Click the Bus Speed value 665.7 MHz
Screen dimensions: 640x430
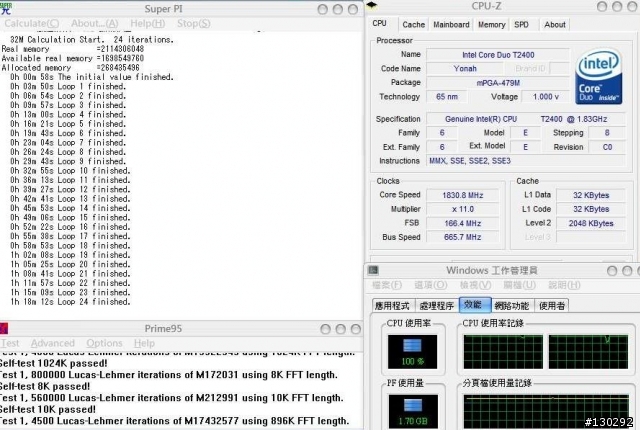click(462, 237)
